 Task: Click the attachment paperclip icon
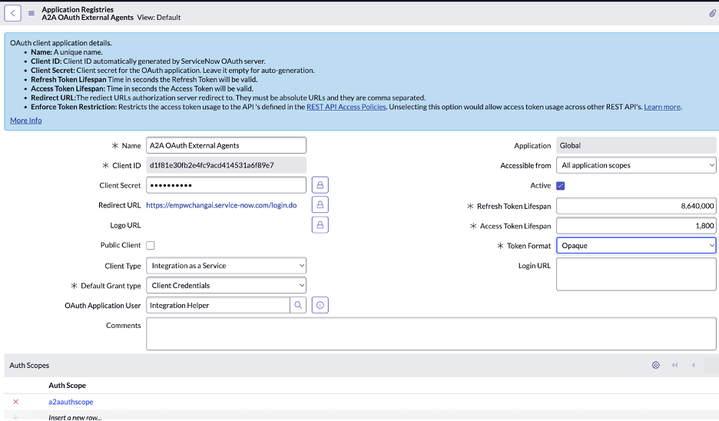click(712, 13)
